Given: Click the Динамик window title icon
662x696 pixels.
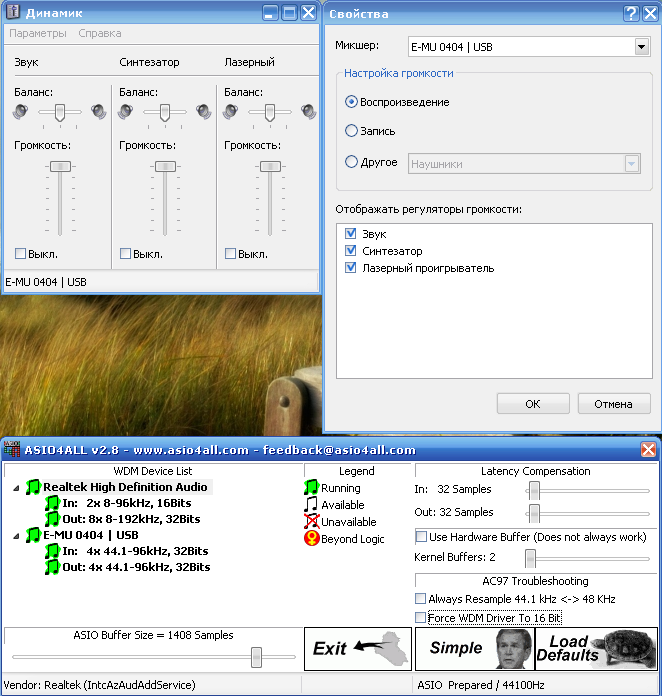Looking at the screenshot, I should coord(13,12).
